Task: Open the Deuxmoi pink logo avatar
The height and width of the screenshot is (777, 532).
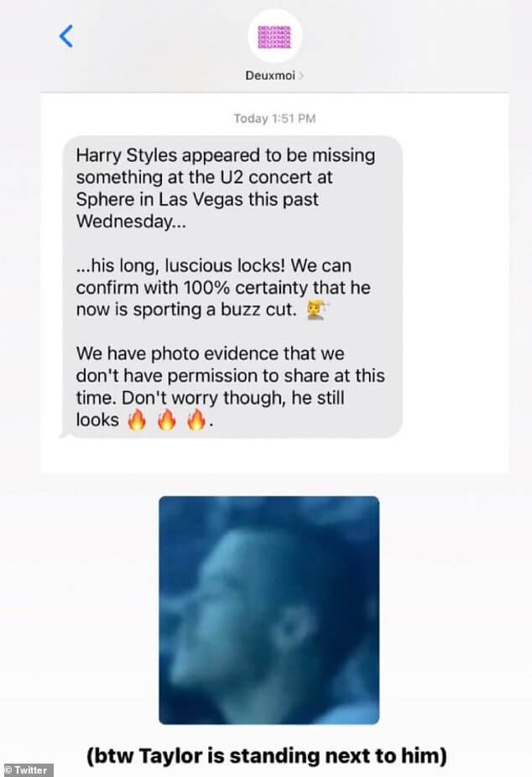Action: click(275, 37)
